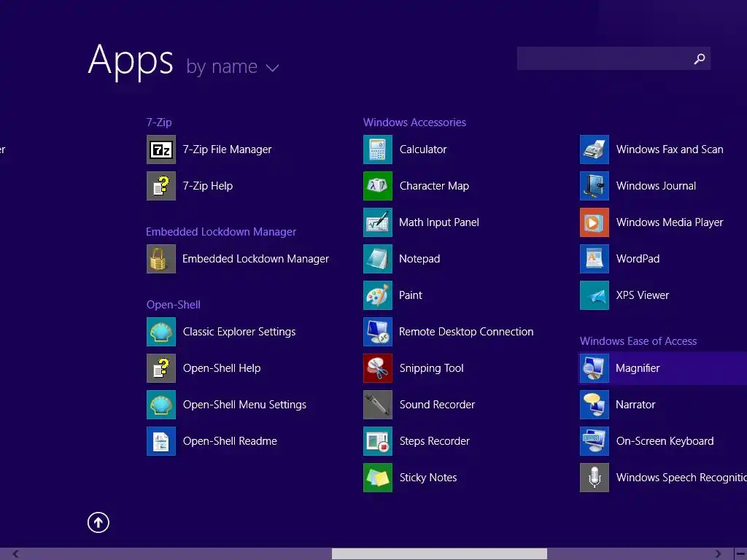Click the 'Open-Shell Menu Settings' label
Image resolution: width=747 pixels, height=560 pixels.
pyautogui.click(x=244, y=405)
